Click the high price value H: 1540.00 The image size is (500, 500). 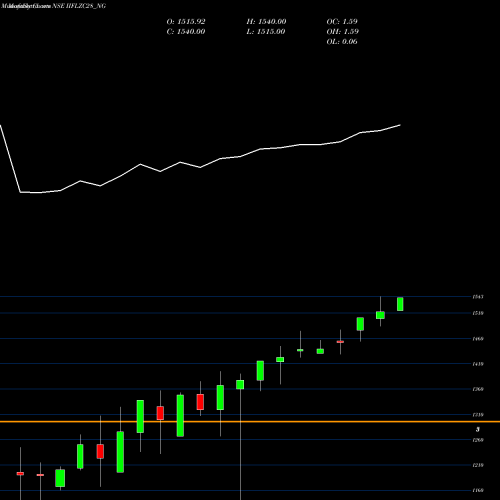click(x=266, y=22)
